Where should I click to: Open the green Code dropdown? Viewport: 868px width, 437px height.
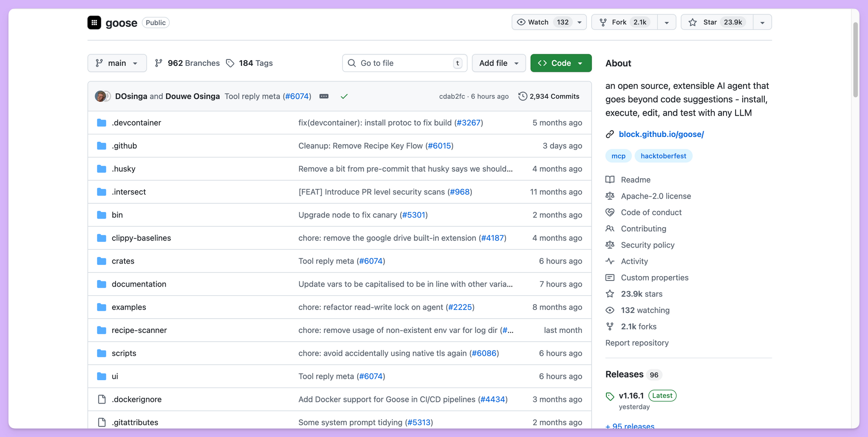[x=561, y=63]
